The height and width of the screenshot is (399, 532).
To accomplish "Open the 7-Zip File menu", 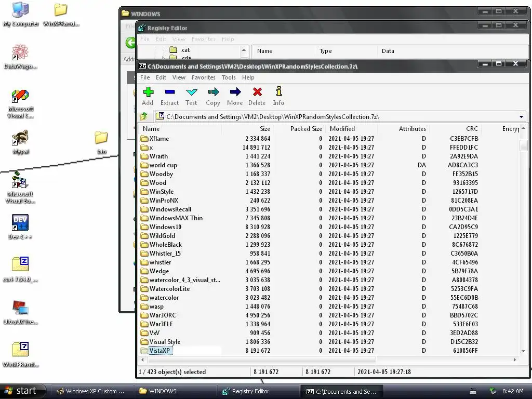I will [x=145, y=77].
